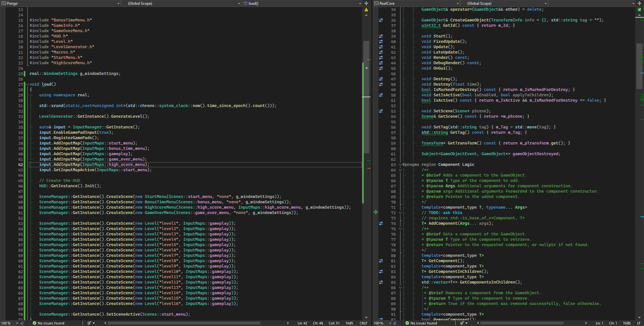Click the TABS indent setting in right pane
The image size is (644, 326).
pos(627,323)
